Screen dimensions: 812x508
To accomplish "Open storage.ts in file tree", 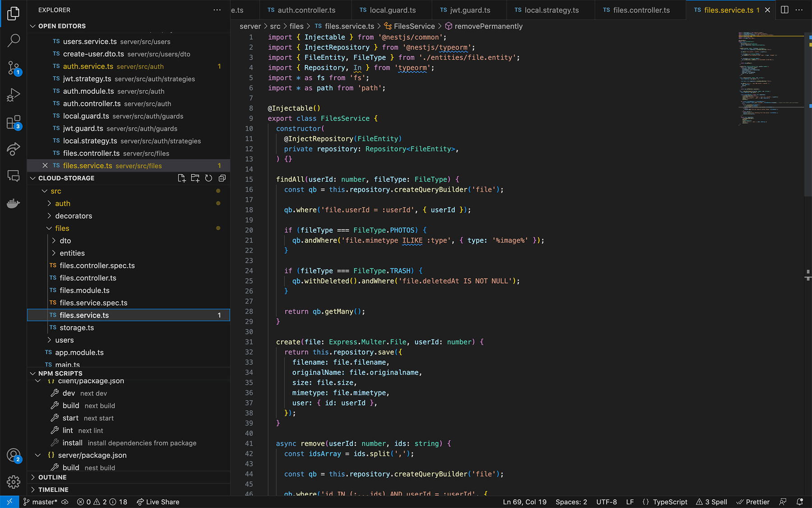I will [129, 328].
